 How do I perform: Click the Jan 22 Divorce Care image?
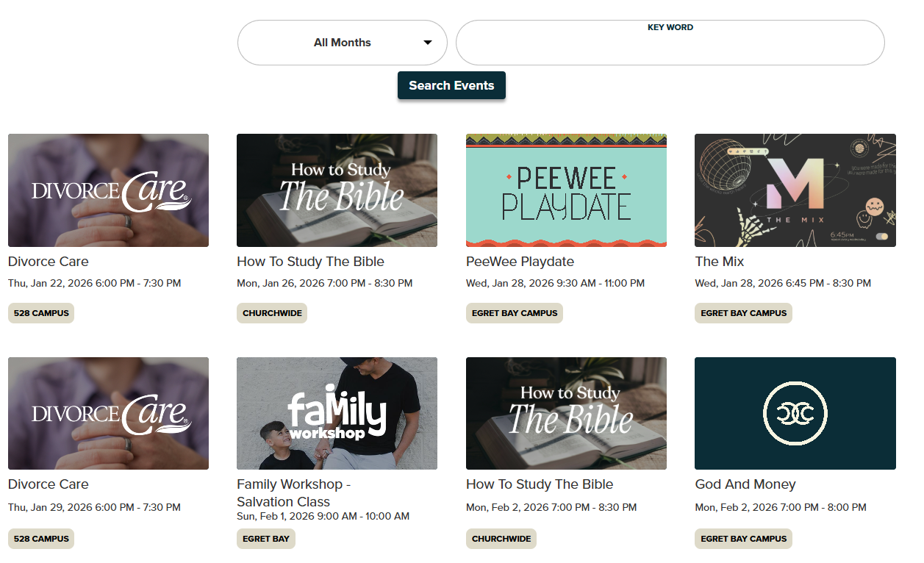tap(108, 190)
